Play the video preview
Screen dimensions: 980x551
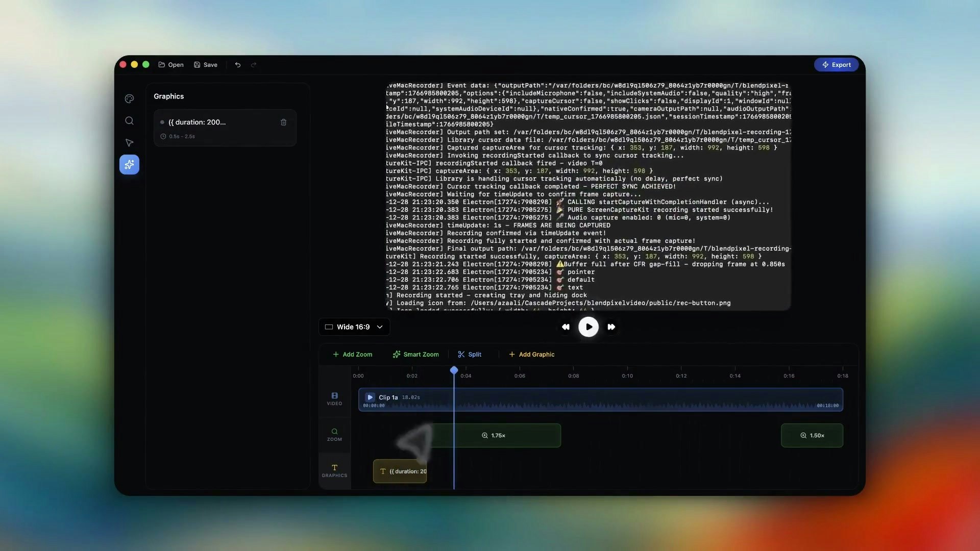click(x=589, y=327)
